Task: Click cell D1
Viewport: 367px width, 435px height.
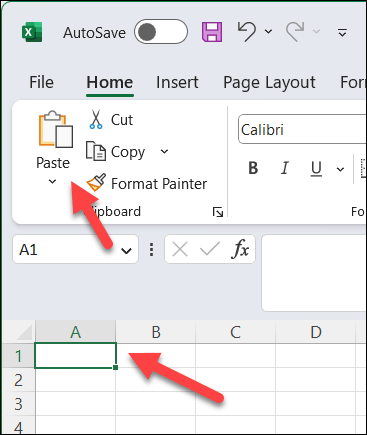Action: click(316, 356)
